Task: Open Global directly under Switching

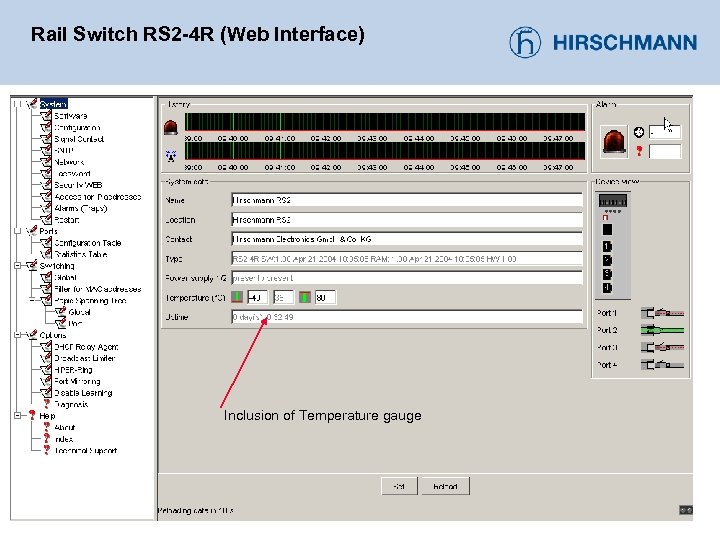Action: [65, 277]
